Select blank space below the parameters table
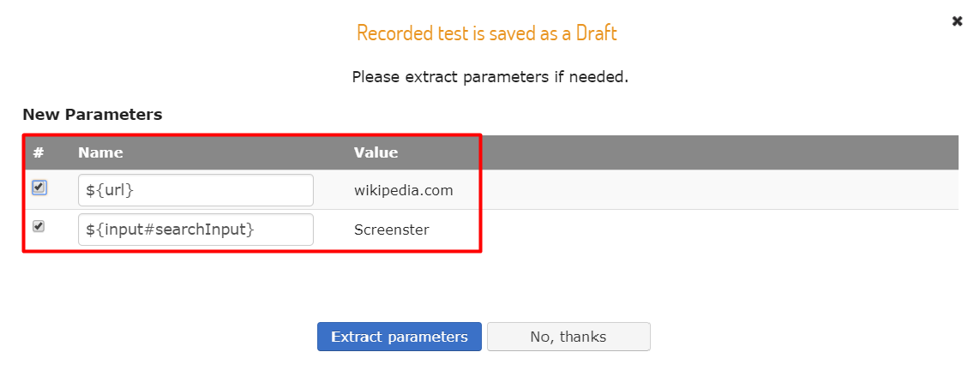 click(490, 283)
